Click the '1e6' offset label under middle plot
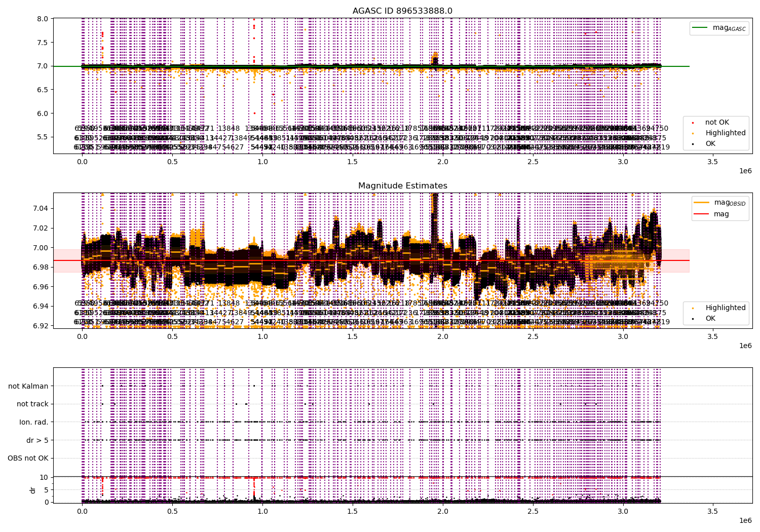Image resolution: width=760 pixels, height=532 pixels. 745,346
